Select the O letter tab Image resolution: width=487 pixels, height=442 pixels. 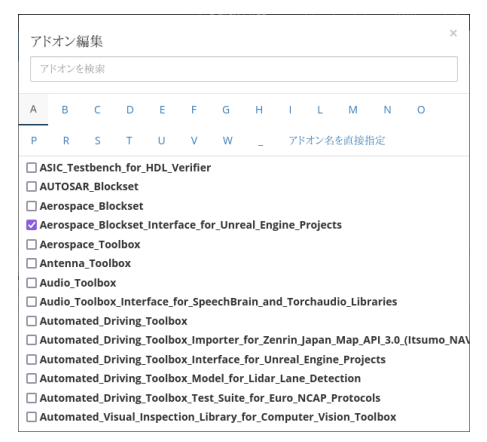[421, 110]
